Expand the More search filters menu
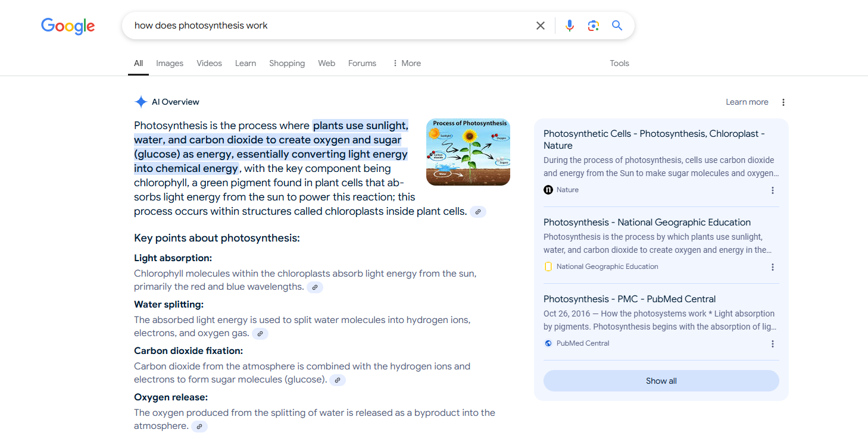 pos(406,63)
